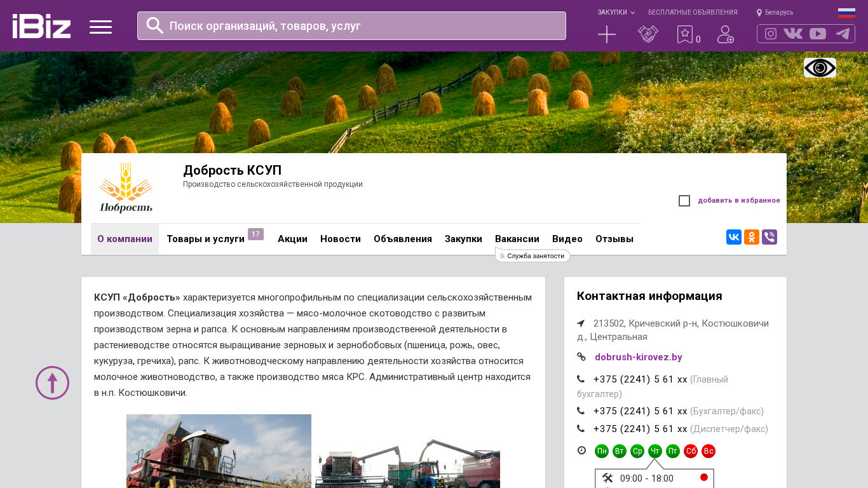Select Friday (Пт) in schedule
The height and width of the screenshot is (488, 868).
click(x=673, y=451)
